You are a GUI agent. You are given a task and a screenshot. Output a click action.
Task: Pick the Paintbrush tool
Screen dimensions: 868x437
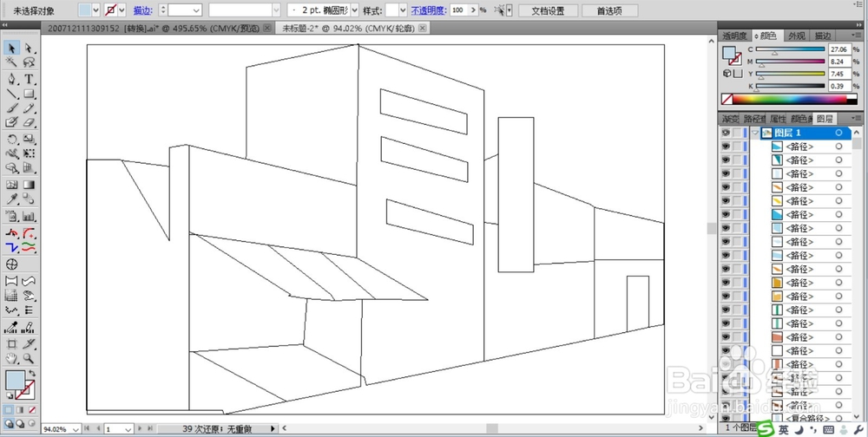tap(11, 108)
